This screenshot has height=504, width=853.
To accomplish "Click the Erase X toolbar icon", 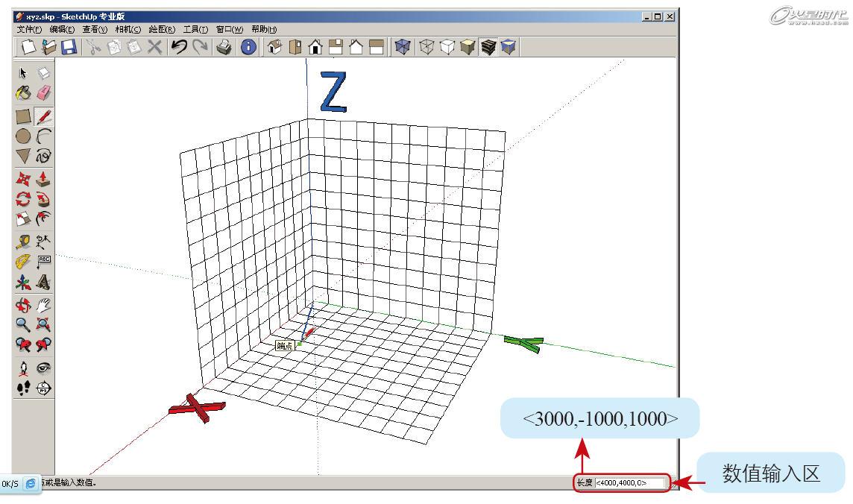I will pyautogui.click(x=154, y=47).
